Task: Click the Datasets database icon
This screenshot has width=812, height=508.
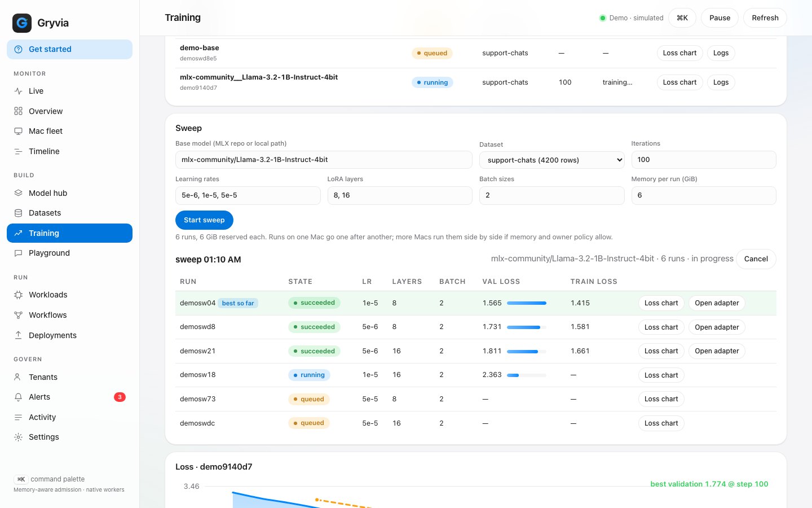Action: (x=19, y=213)
